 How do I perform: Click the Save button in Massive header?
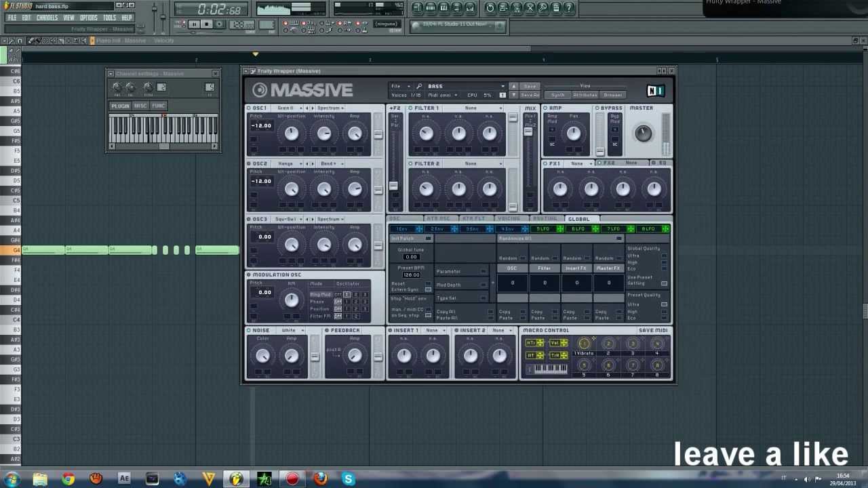coord(530,86)
